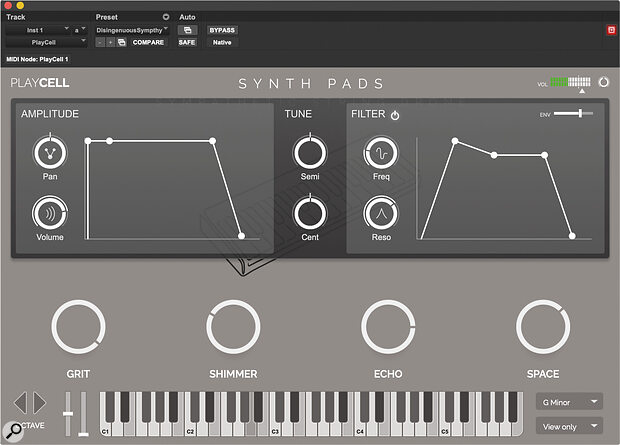Image resolution: width=620 pixels, height=445 pixels.
Task: Click the circular icon beside VOL meter
Action: (x=604, y=82)
